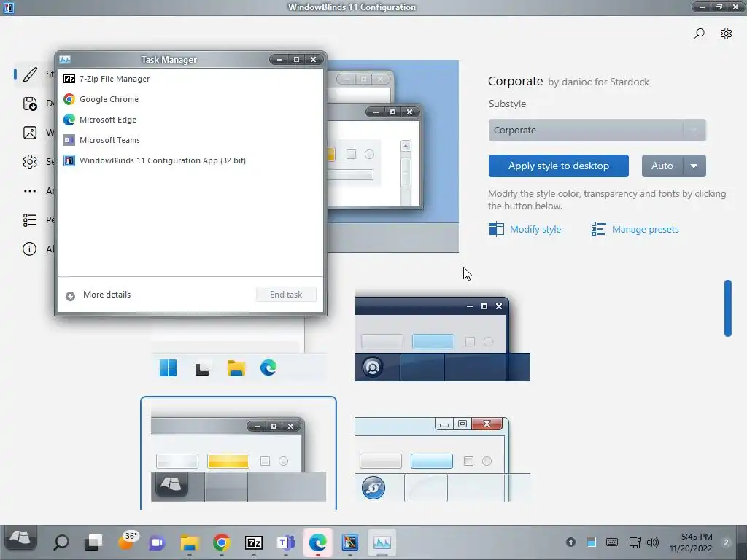Open the Wallpapers picture icon in sidebar
The height and width of the screenshot is (560, 747).
[x=30, y=133]
